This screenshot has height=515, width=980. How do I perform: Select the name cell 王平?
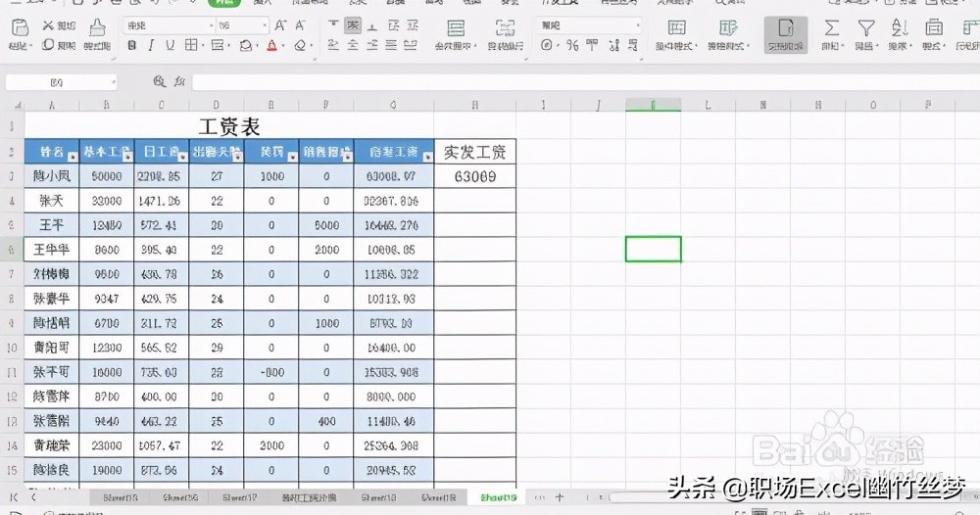point(51,225)
